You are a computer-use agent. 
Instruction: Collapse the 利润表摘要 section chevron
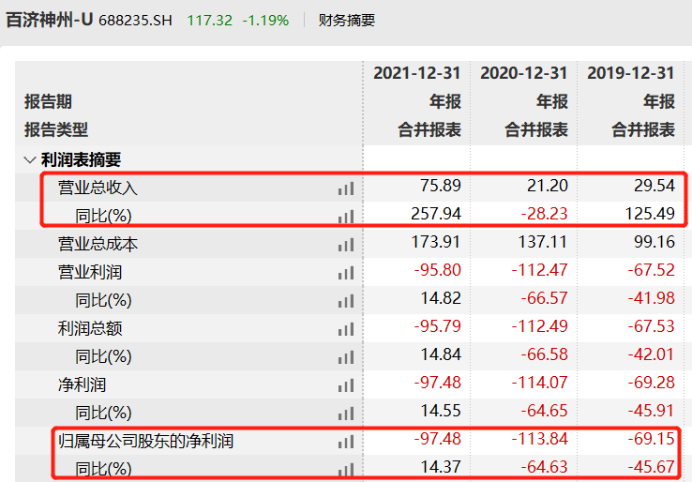click(x=30, y=160)
